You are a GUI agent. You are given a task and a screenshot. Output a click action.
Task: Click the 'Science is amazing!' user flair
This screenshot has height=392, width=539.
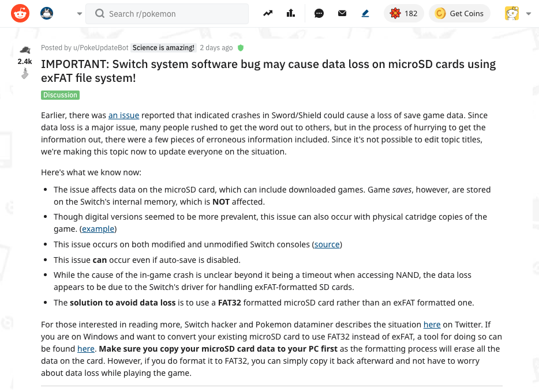tap(163, 48)
